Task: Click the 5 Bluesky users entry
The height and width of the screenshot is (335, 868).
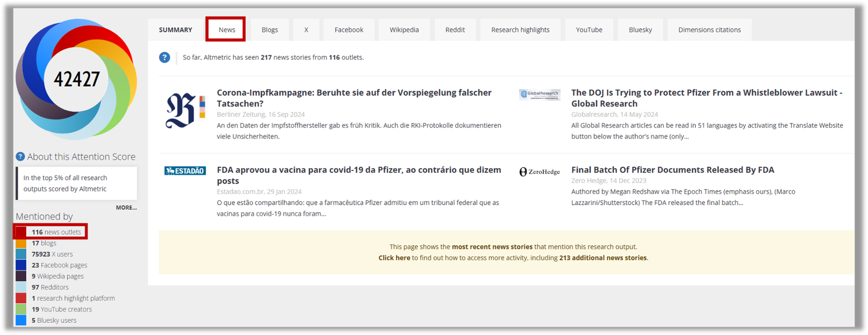Action: click(54, 320)
